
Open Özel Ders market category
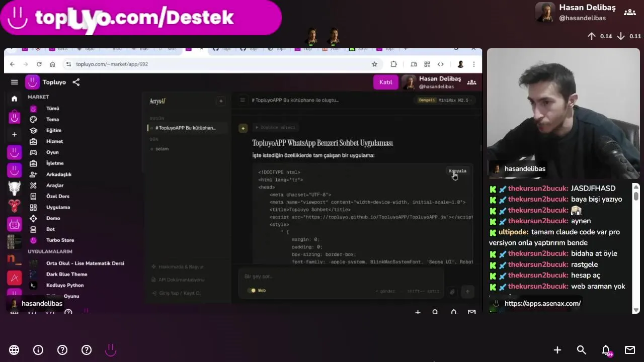pos(58,197)
